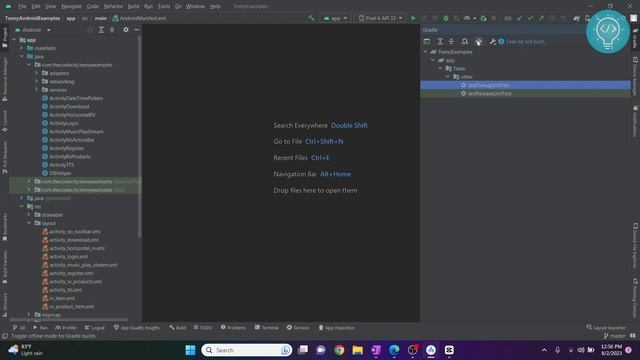The height and width of the screenshot is (360, 640).
Task: Collapse Tasks node in Gradle tree
Action: point(440,69)
